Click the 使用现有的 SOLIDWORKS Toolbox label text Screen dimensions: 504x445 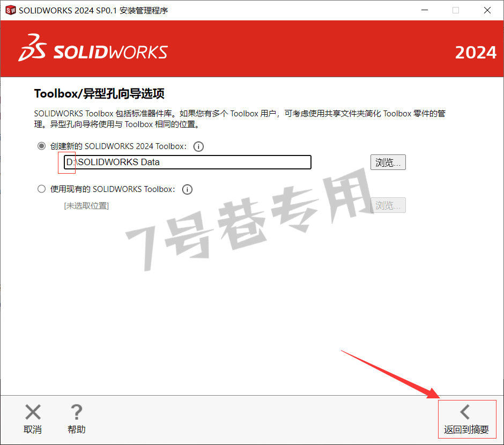(x=113, y=189)
